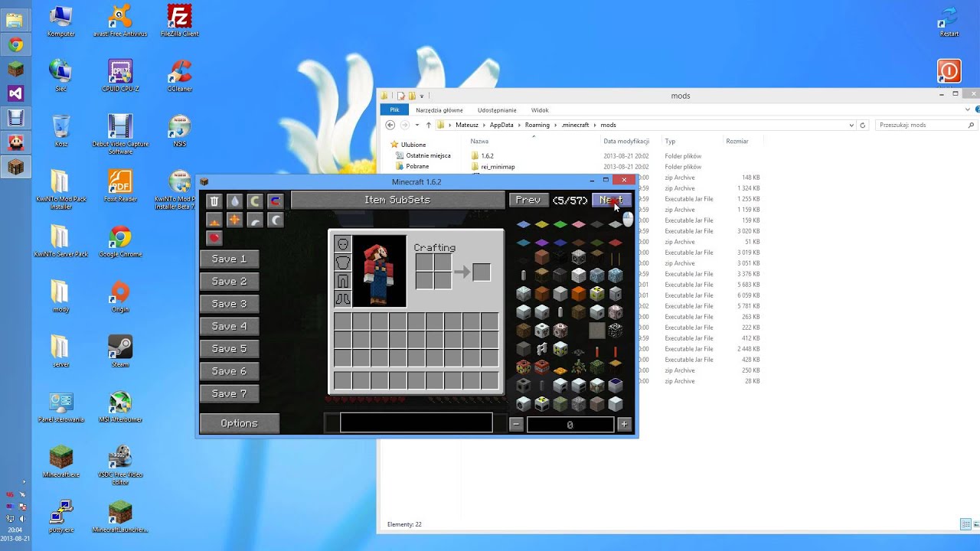Pick the pink carpet in item panel

pyautogui.click(x=579, y=224)
